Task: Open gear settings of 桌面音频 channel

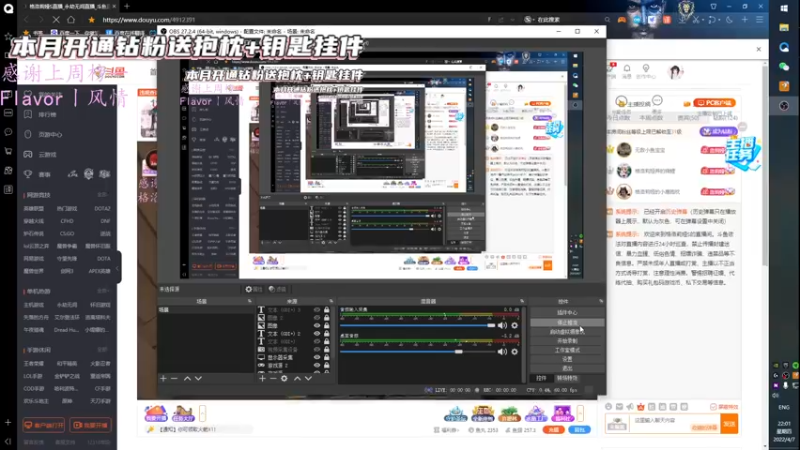Action: click(x=514, y=352)
